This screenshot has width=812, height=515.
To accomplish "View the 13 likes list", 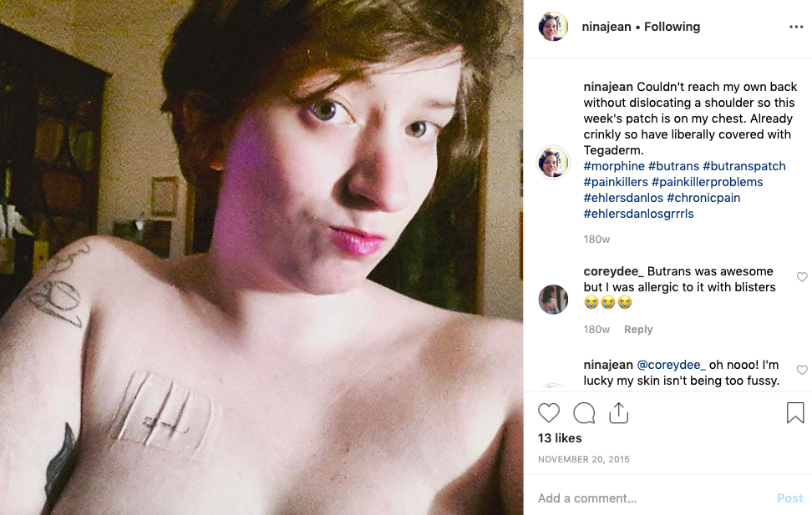I will (x=560, y=438).
